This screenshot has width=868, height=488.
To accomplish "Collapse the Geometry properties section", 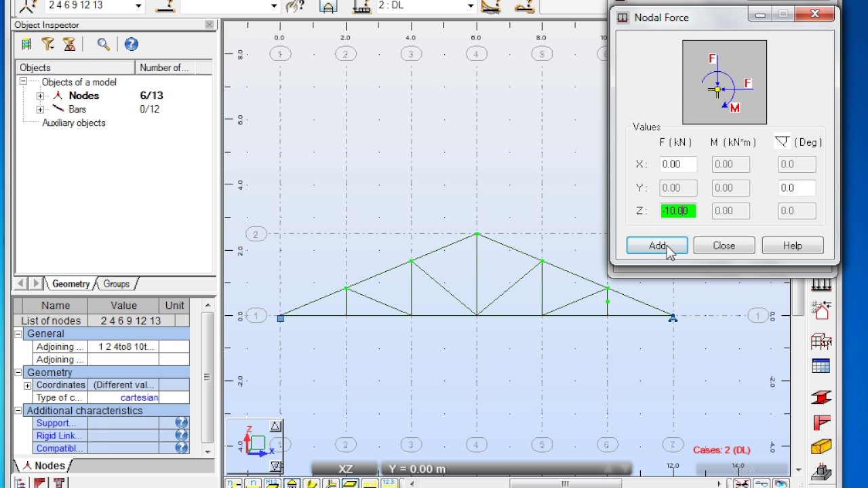I will (x=19, y=372).
